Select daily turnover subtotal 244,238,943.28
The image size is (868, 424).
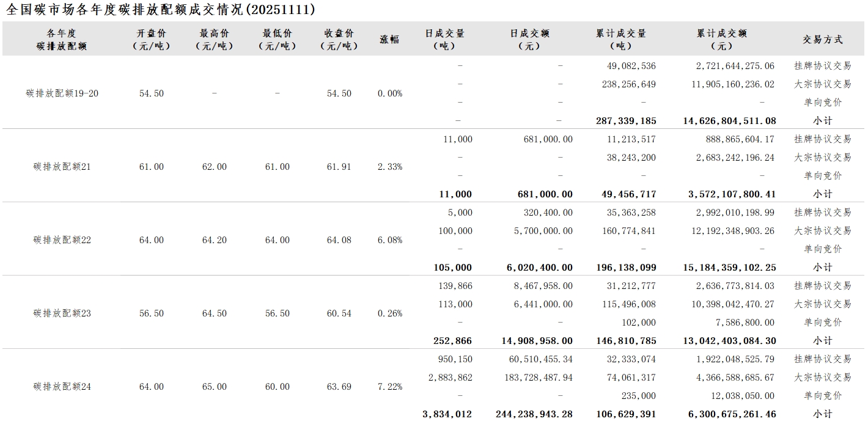[x=534, y=414]
